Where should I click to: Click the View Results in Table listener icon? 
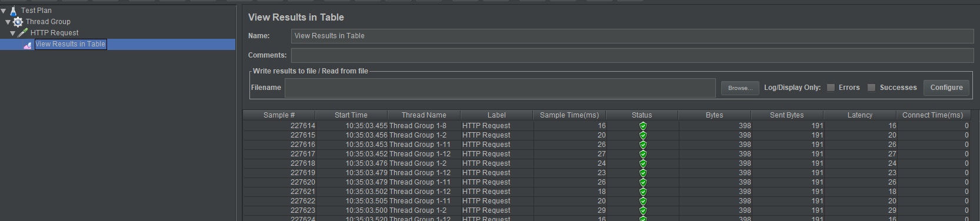[x=28, y=45]
